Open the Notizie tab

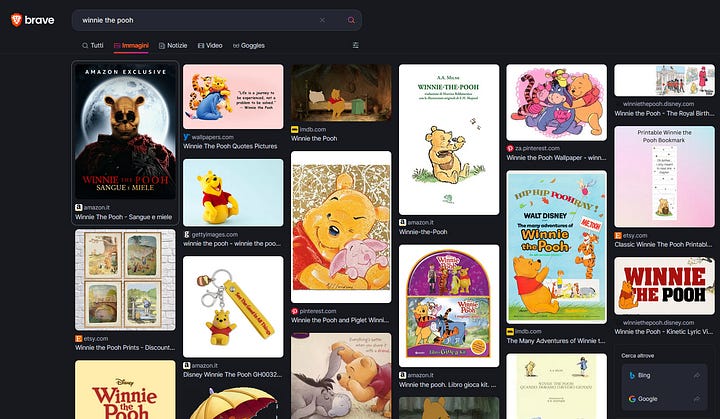(173, 45)
